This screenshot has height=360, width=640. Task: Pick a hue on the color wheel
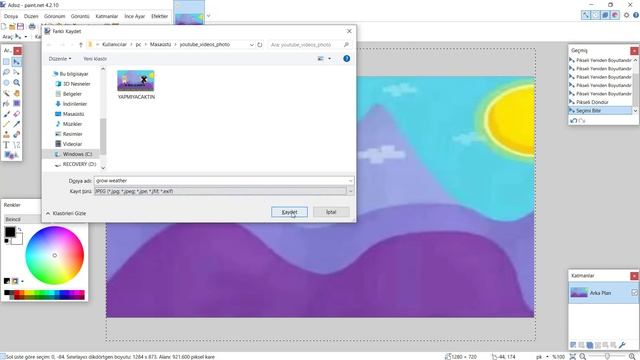[55, 256]
